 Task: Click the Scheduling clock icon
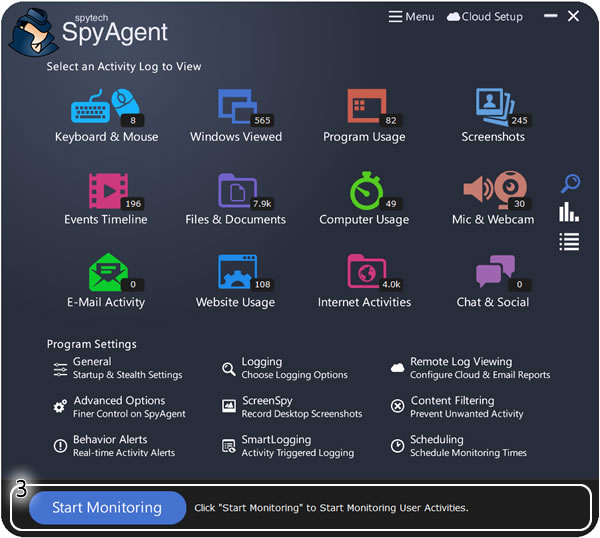click(x=397, y=446)
